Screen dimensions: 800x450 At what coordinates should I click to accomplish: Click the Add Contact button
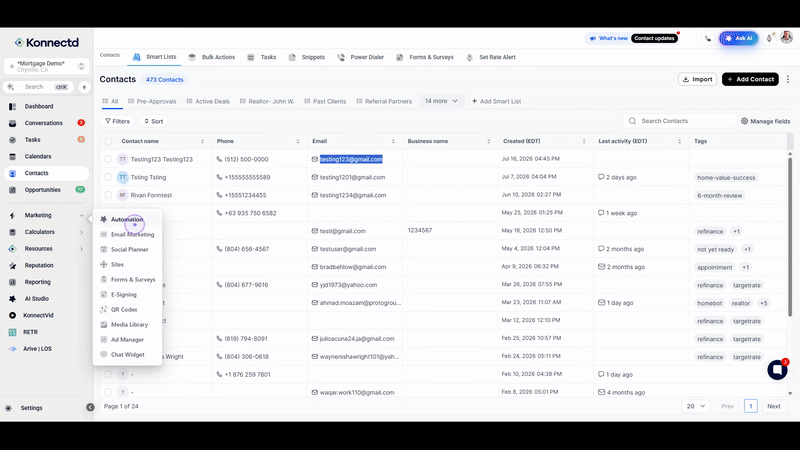coord(750,79)
